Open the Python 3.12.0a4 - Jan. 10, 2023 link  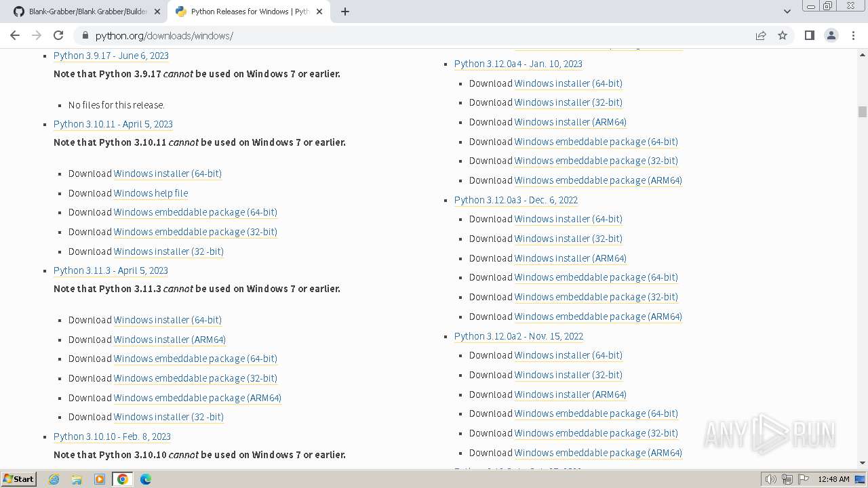(x=518, y=64)
